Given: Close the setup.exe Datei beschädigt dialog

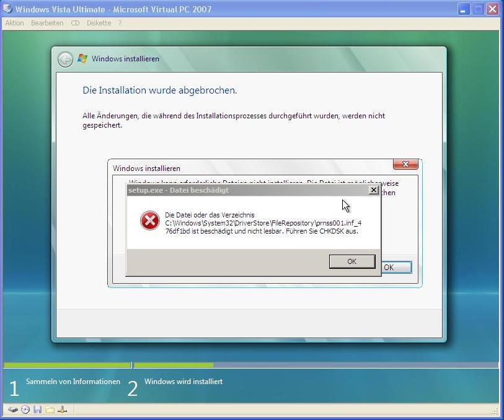Looking at the screenshot, I should (373, 190).
